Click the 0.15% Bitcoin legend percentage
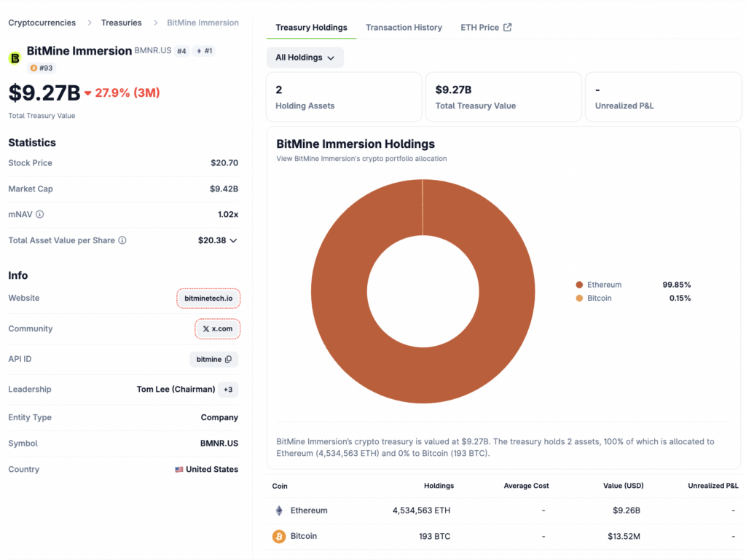The height and width of the screenshot is (560, 746). pyautogui.click(x=680, y=298)
